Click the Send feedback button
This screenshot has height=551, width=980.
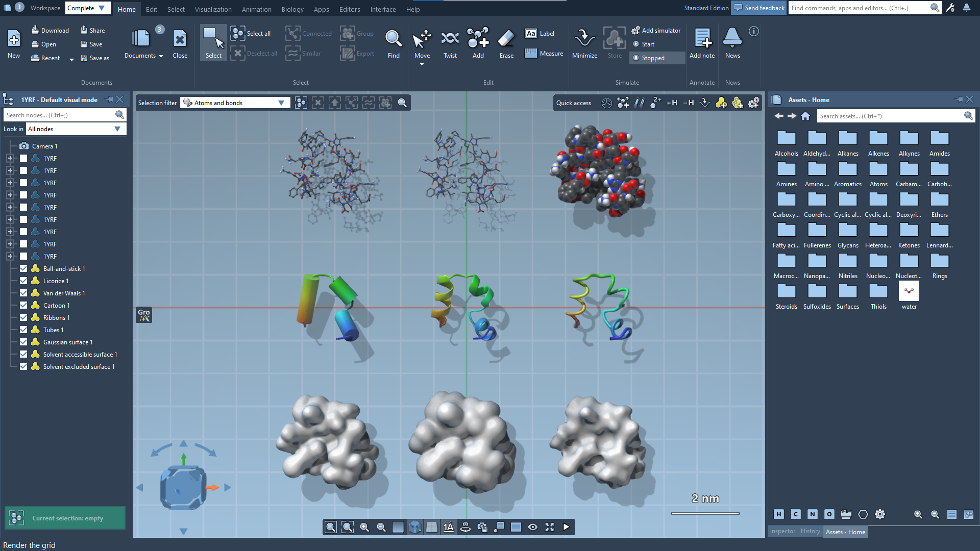(x=758, y=8)
